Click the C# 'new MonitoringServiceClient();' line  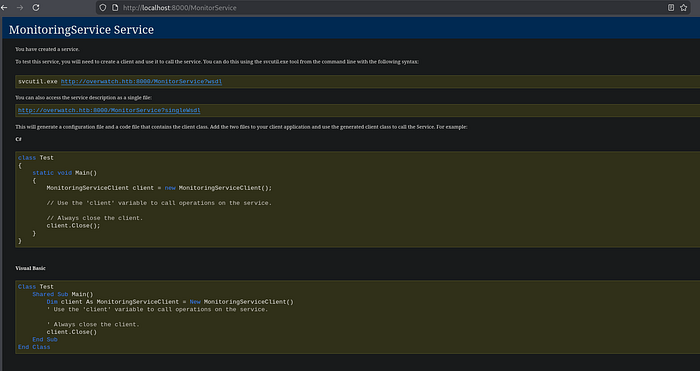point(159,188)
